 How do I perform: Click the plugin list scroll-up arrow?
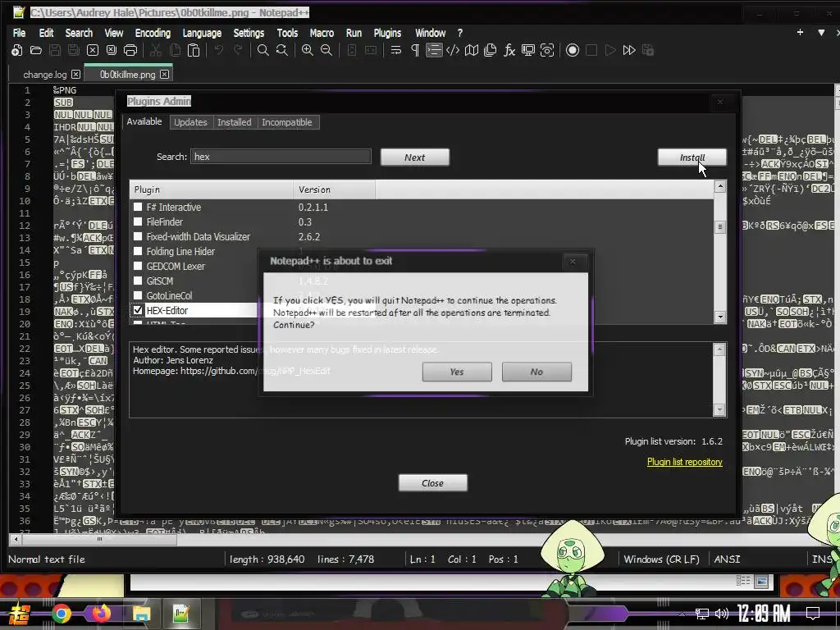pos(720,186)
